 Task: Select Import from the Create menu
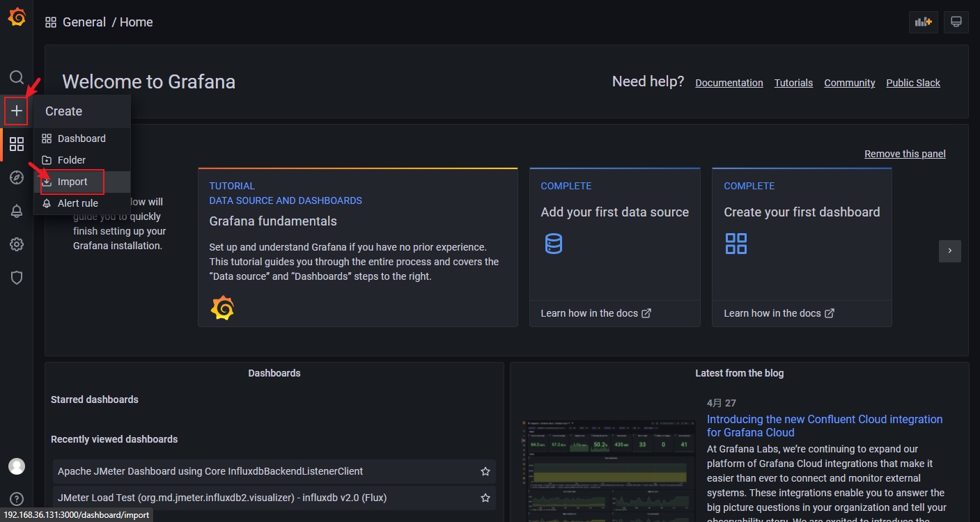[x=82, y=182]
